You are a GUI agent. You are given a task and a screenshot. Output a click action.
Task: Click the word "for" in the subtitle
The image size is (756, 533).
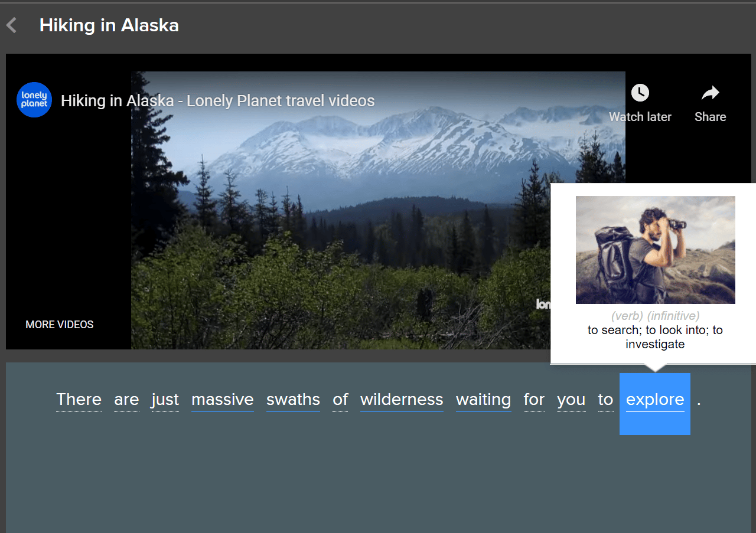click(534, 400)
